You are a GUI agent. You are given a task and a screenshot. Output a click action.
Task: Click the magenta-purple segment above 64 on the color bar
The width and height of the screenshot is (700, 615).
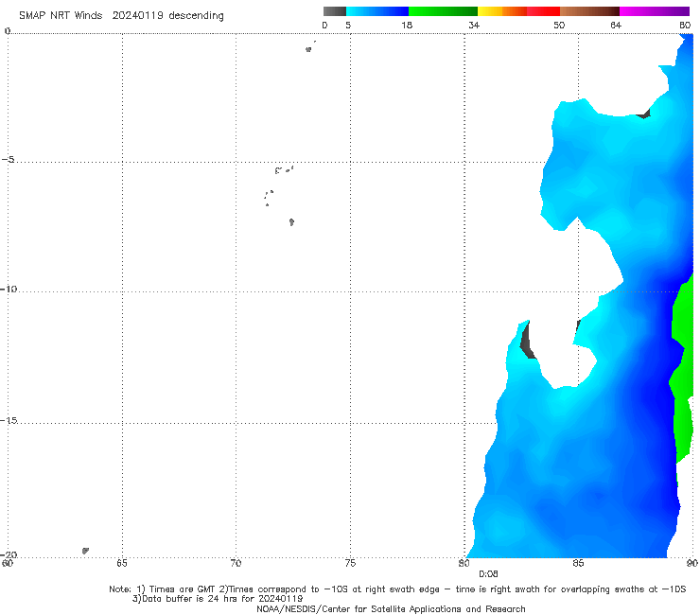tap(655, 11)
